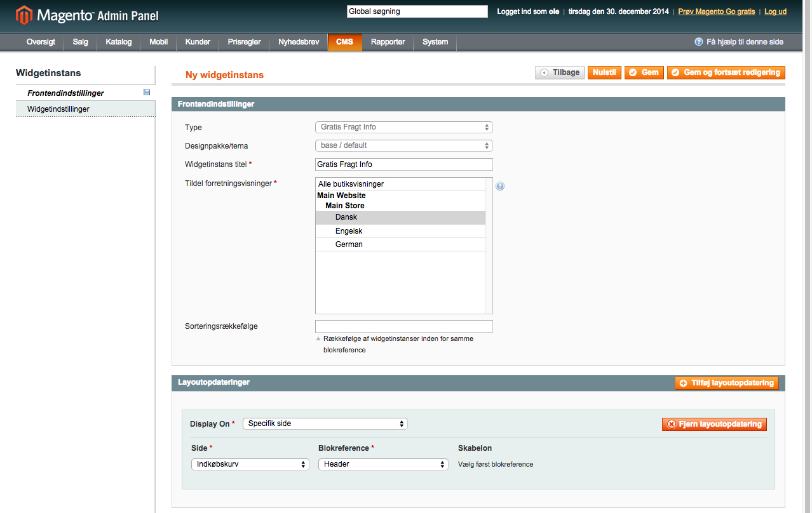Open the Display On dropdown

[325, 423]
